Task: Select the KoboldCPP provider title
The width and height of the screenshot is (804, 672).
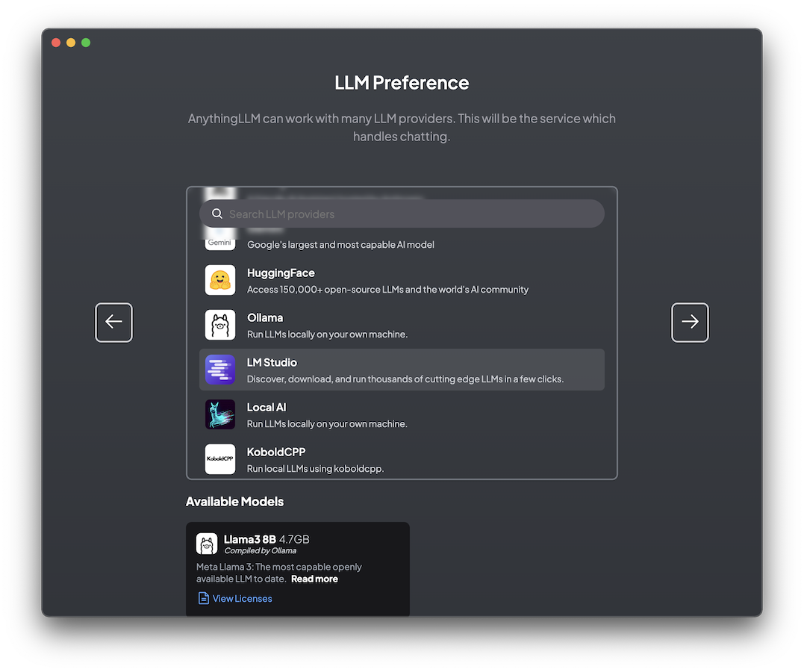Action: coord(276,452)
